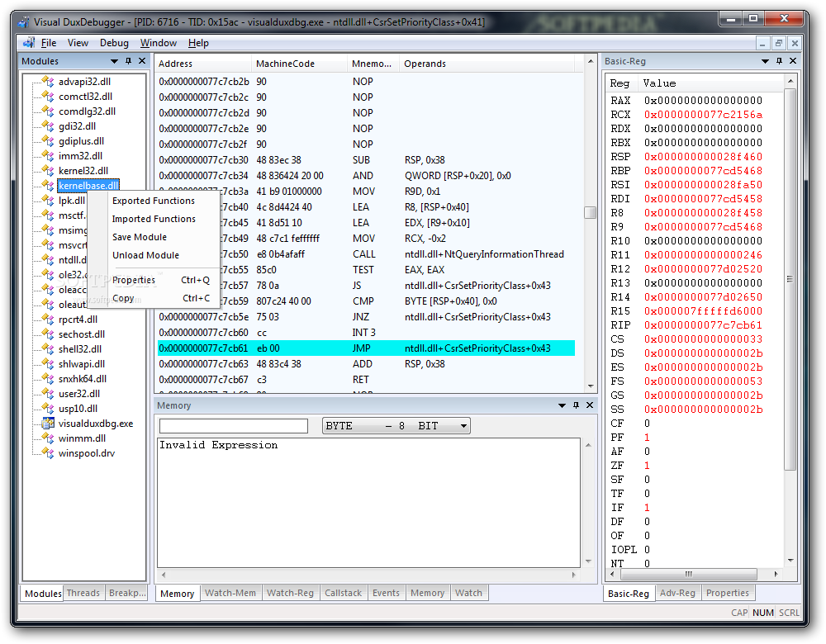Image resolution: width=826 pixels, height=644 pixels.
Task: Switch to the Adv-Reg tab
Action: [x=677, y=593]
